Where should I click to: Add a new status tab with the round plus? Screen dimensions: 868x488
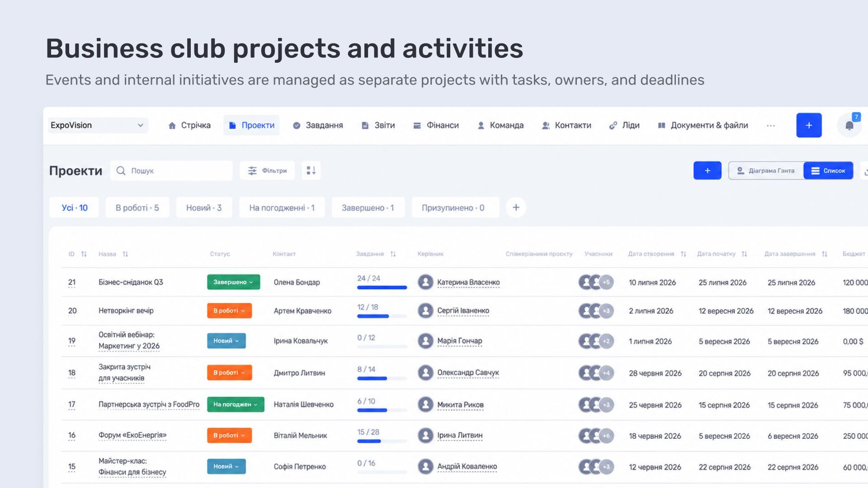coord(516,207)
